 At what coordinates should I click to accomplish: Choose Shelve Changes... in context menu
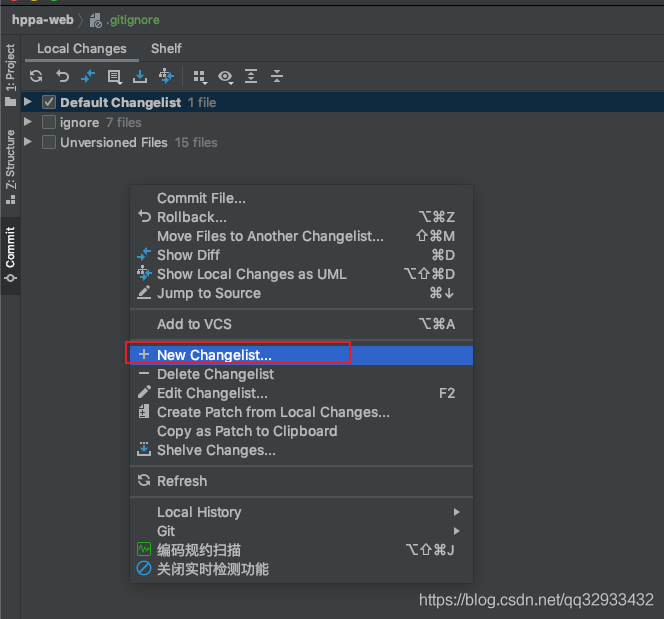click(x=216, y=450)
